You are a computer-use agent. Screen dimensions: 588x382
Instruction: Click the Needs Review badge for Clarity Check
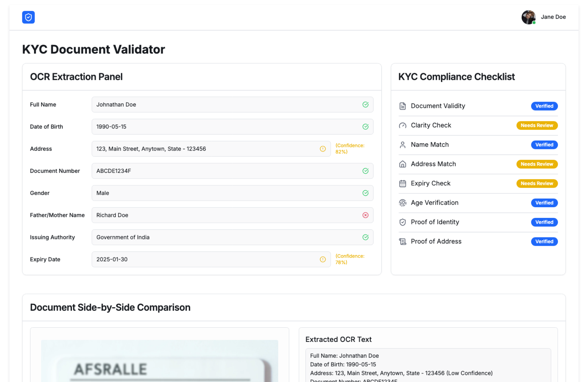(537, 125)
